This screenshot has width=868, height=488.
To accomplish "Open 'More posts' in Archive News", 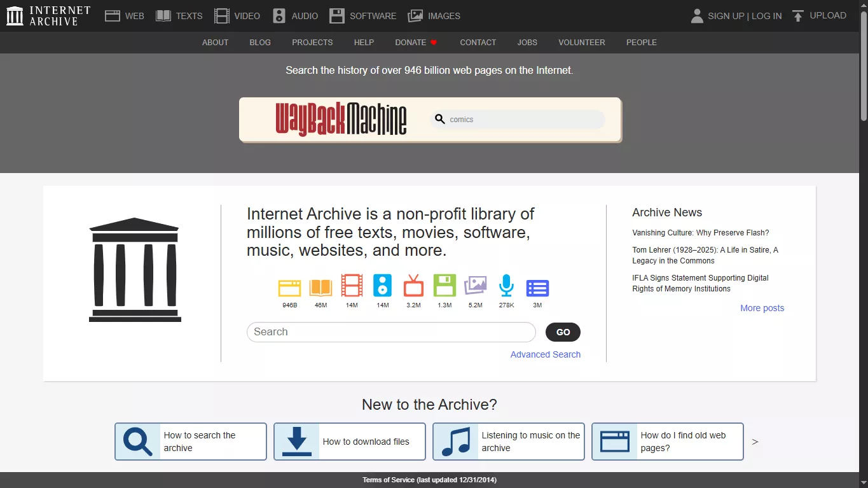I will (x=762, y=308).
